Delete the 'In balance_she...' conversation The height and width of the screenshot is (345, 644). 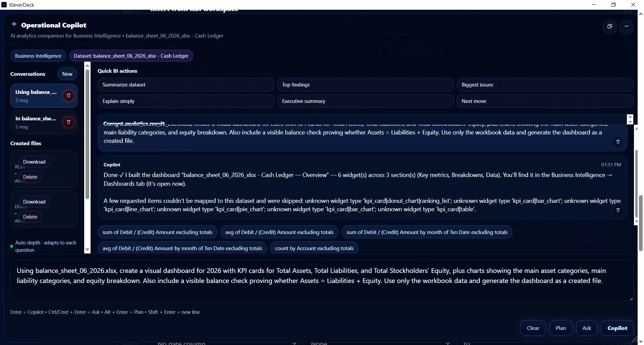[x=68, y=122]
